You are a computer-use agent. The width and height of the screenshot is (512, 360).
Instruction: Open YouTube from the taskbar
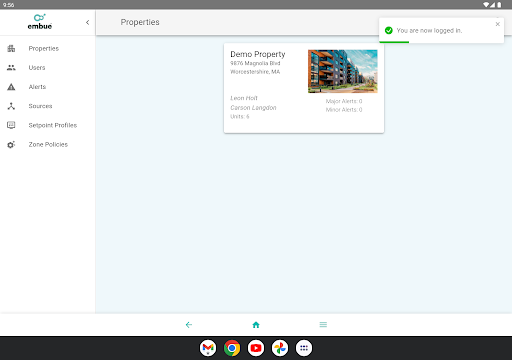[x=256, y=348]
